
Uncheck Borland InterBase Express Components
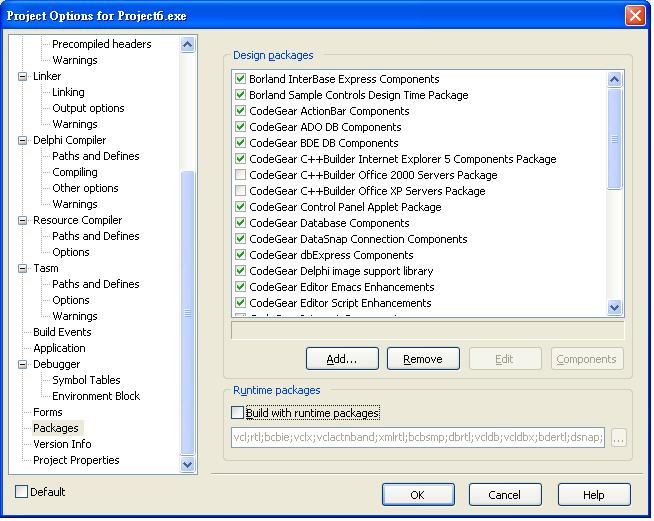click(x=240, y=79)
